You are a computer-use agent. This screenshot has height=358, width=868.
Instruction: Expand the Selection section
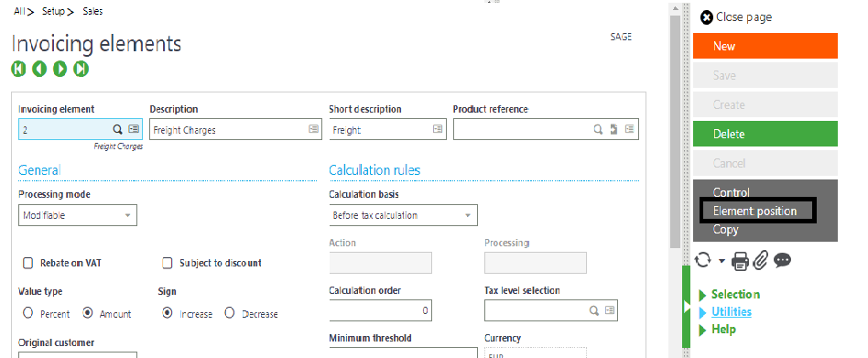click(735, 295)
